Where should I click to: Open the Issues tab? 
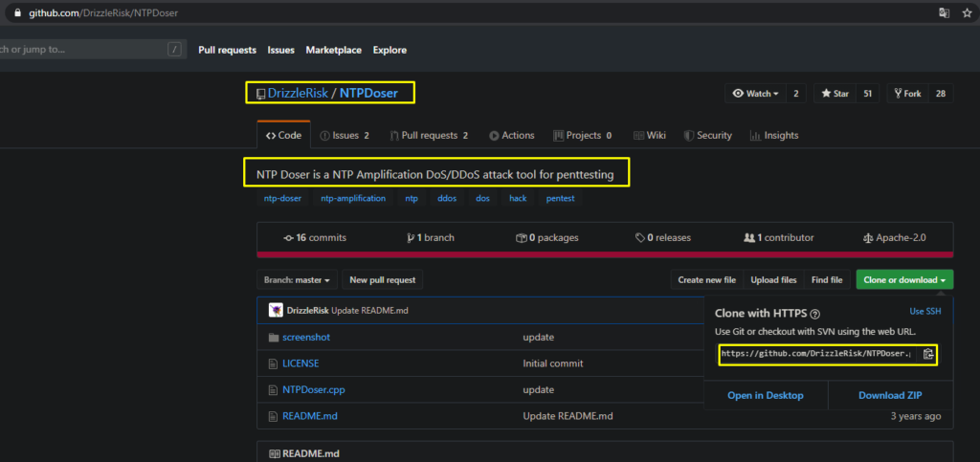click(x=345, y=136)
